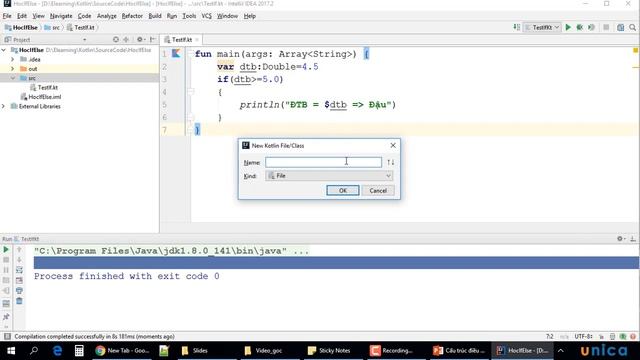Open Project panel settings gear
640x360 pixels.
click(140, 40)
